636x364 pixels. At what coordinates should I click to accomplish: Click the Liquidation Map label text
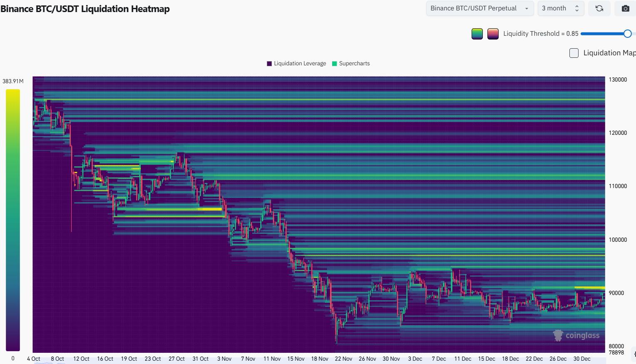point(609,53)
